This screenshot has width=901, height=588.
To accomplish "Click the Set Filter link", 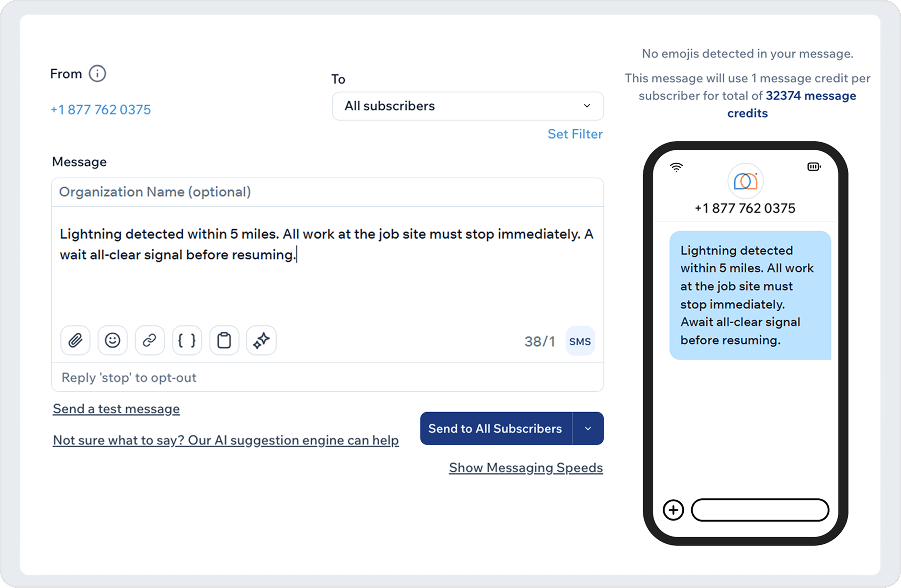I will pyautogui.click(x=575, y=134).
